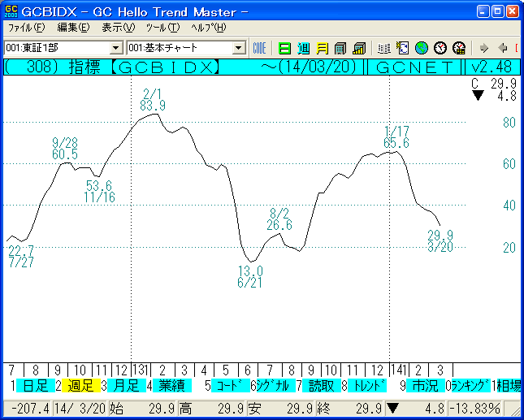The height and width of the screenshot is (420, 524).
Task: Click the 53.6 11/16 chart label
Action: [x=100, y=192]
